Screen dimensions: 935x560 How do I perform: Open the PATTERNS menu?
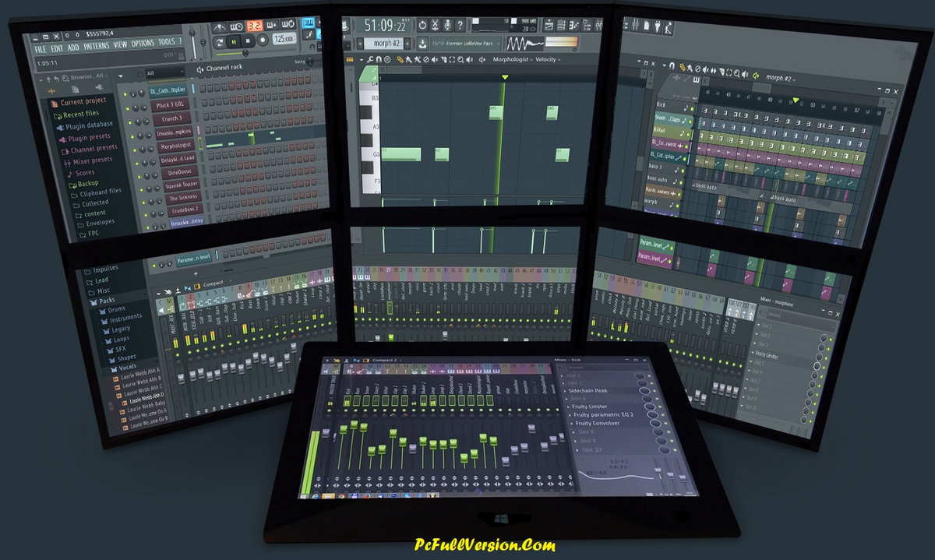point(97,47)
